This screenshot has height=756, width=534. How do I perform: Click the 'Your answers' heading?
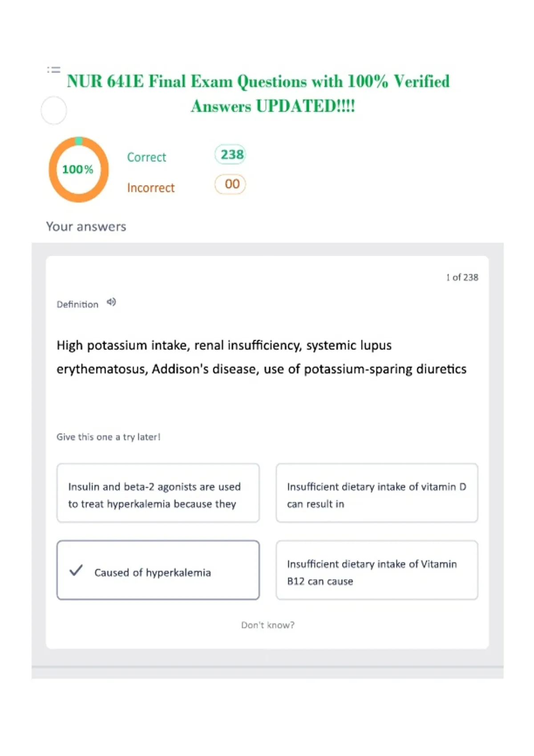tap(86, 226)
